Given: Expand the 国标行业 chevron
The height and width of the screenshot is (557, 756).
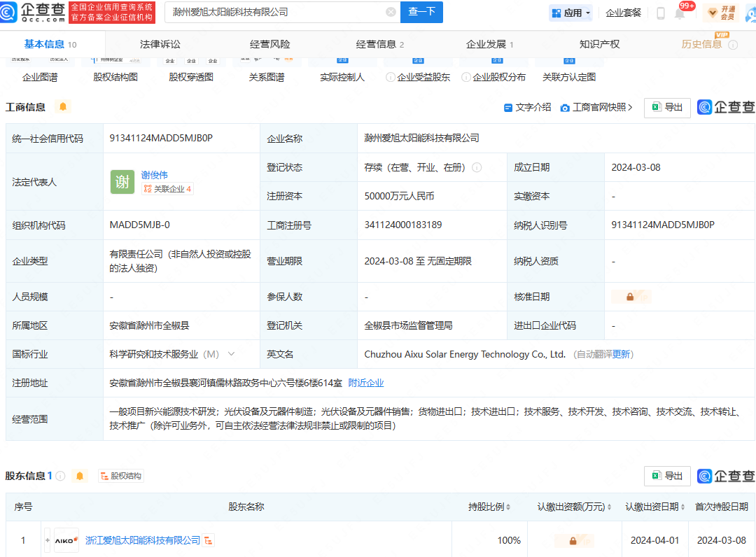Looking at the screenshot, I should pyautogui.click(x=231, y=354).
